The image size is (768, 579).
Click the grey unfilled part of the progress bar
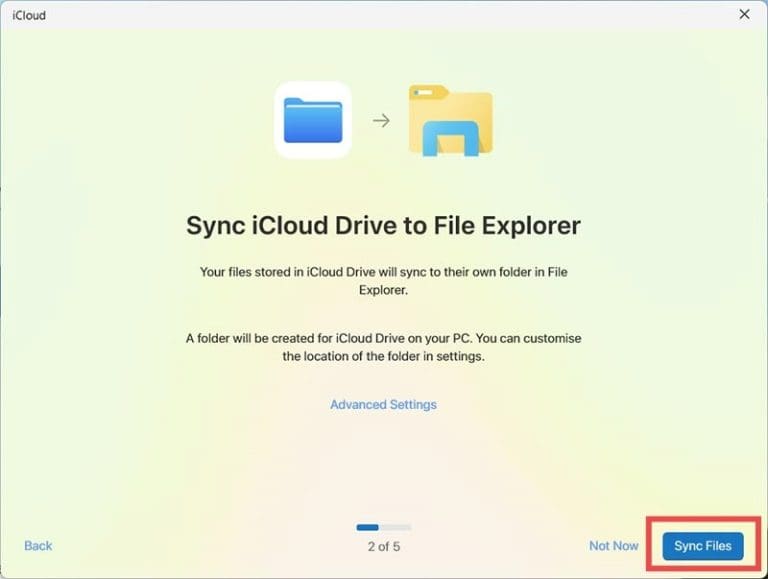click(x=396, y=527)
